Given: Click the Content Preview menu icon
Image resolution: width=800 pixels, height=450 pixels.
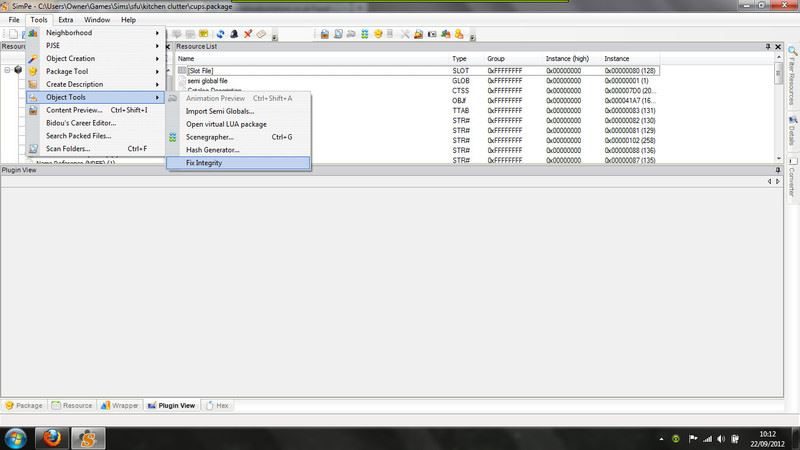Looking at the screenshot, I should click(x=33, y=110).
